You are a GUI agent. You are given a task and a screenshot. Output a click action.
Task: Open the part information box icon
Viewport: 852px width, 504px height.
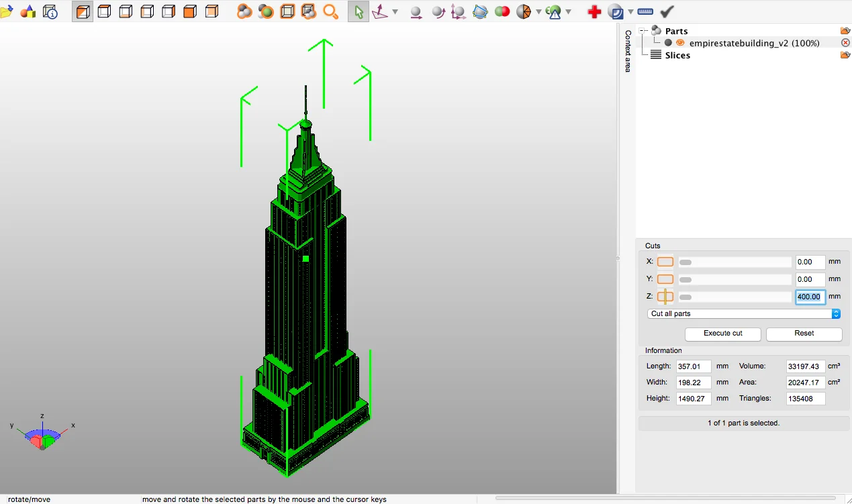[50, 11]
